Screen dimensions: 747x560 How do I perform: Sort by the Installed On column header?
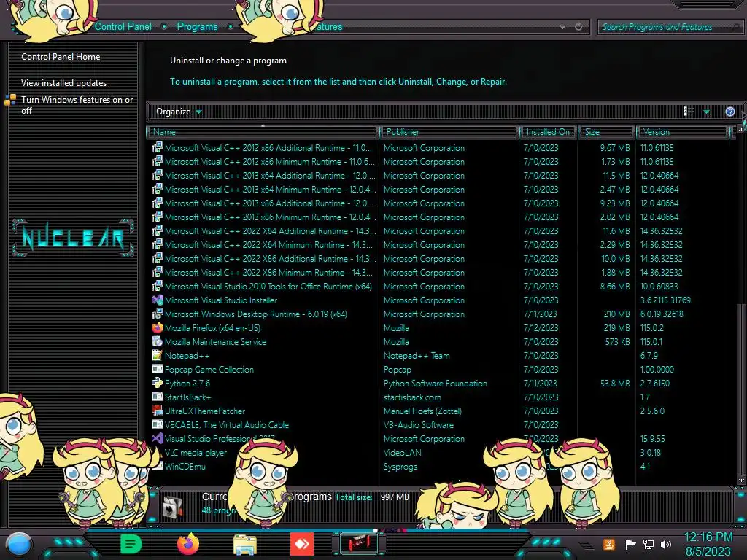548,132
